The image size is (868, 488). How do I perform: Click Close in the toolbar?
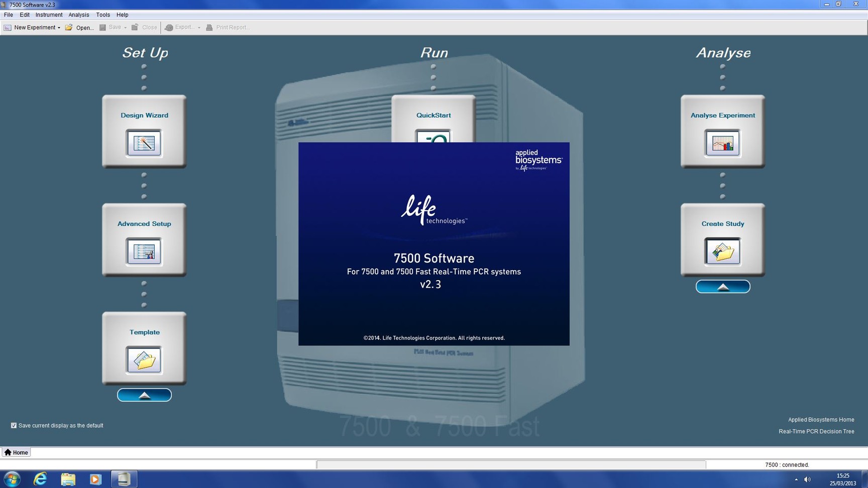[x=144, y=27]
